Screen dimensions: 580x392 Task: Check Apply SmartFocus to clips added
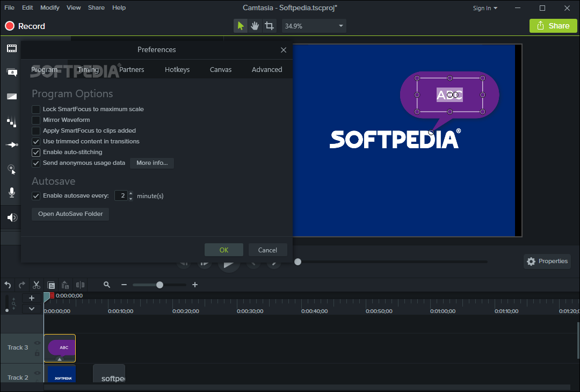36,131
